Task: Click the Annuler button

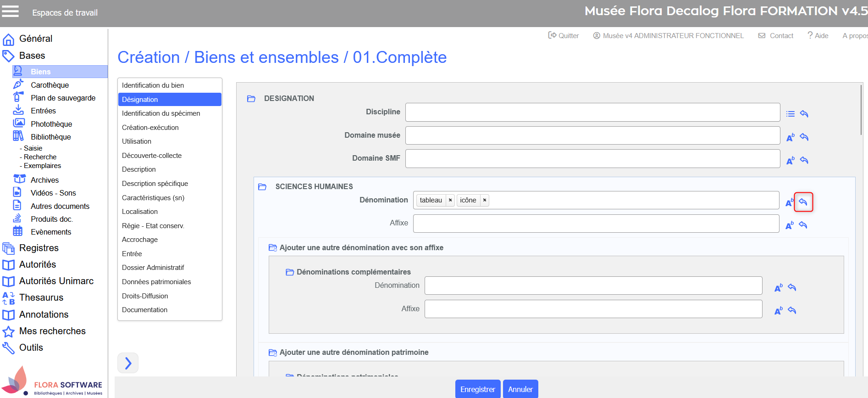Action: [520, 389]
